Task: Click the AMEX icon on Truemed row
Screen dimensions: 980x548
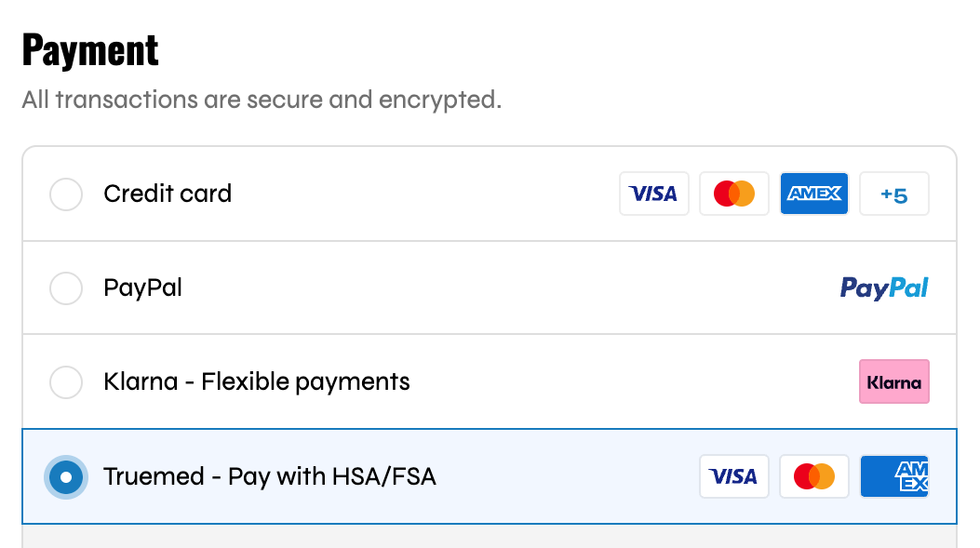Action: (x=893, y=476)
